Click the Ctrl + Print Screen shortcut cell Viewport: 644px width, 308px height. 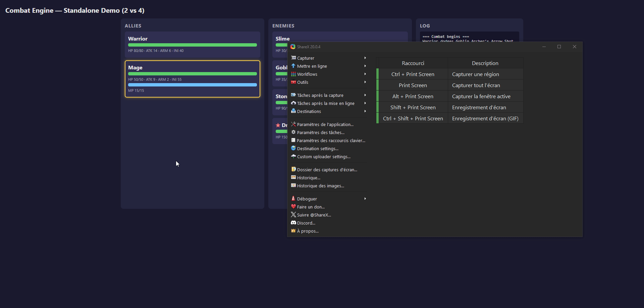click(x=413, y=74)
